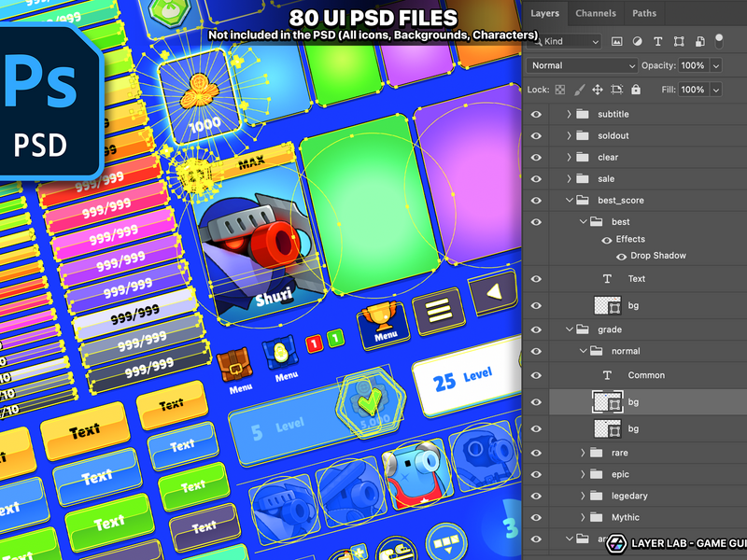This screenshot has height=560, width=747.
Task: Hide the legedary group
Action: [x=536, y=497]
